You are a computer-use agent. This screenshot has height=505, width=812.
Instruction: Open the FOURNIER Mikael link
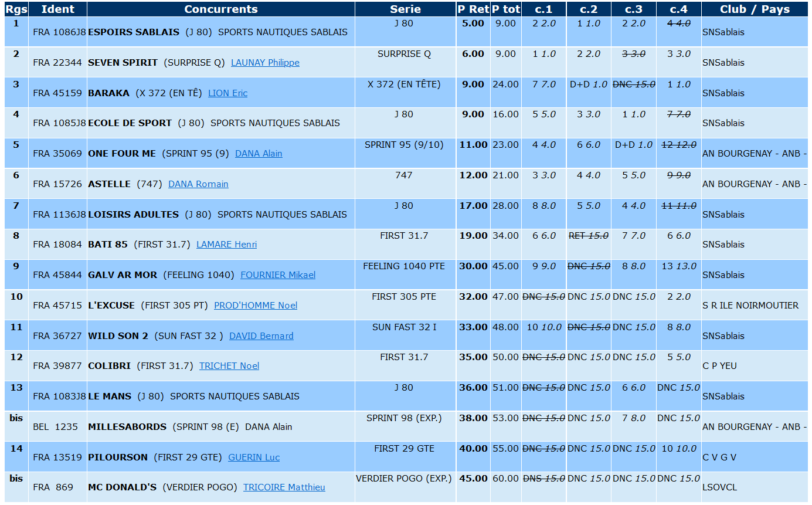tap(278, 275)
